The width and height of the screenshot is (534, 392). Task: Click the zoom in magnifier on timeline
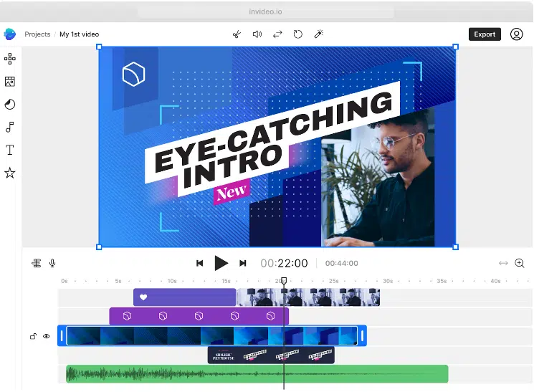[520, 263]
